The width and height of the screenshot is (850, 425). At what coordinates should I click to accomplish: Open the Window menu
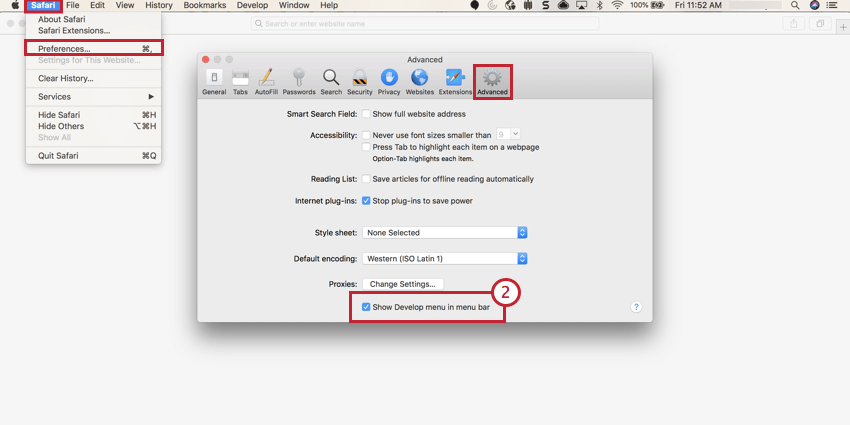(294, 5)
